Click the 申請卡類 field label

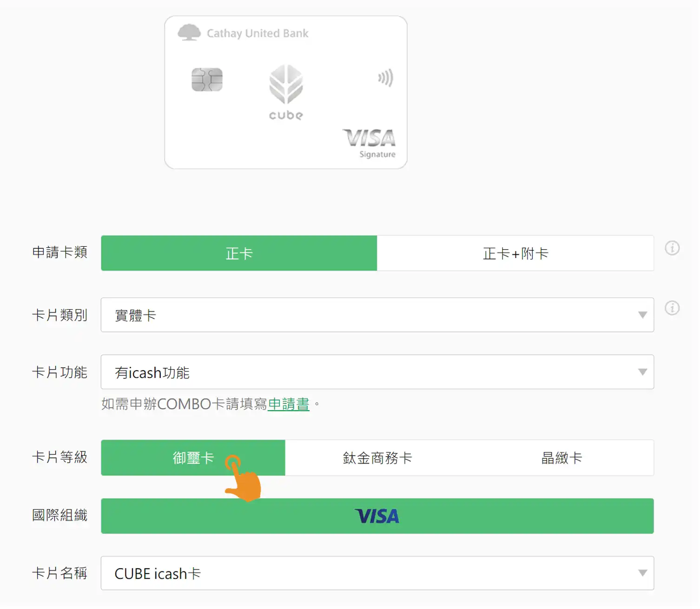[60, 252]
